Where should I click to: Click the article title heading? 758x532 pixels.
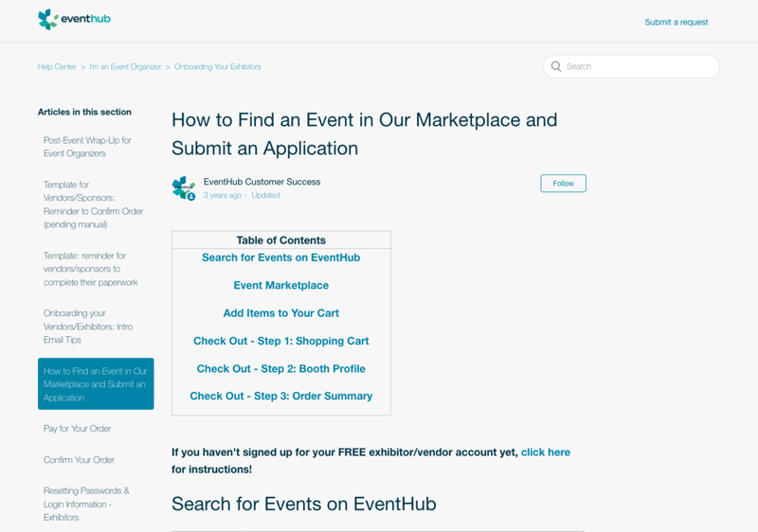tap(364, 133)
